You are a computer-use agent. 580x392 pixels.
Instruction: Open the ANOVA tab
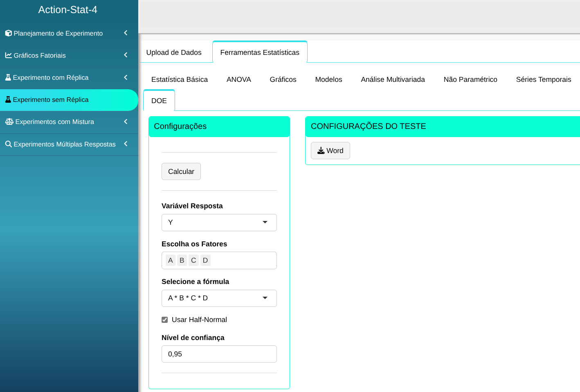point(238,79)
